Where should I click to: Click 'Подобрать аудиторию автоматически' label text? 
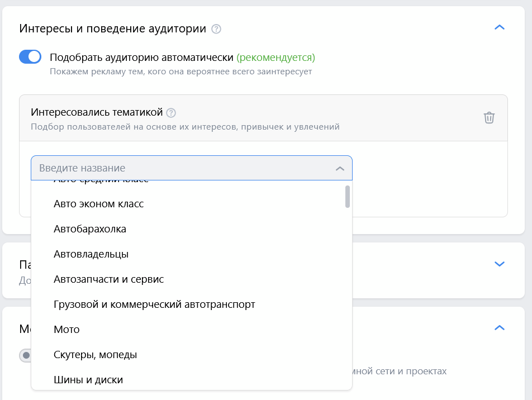pos(141,58)
